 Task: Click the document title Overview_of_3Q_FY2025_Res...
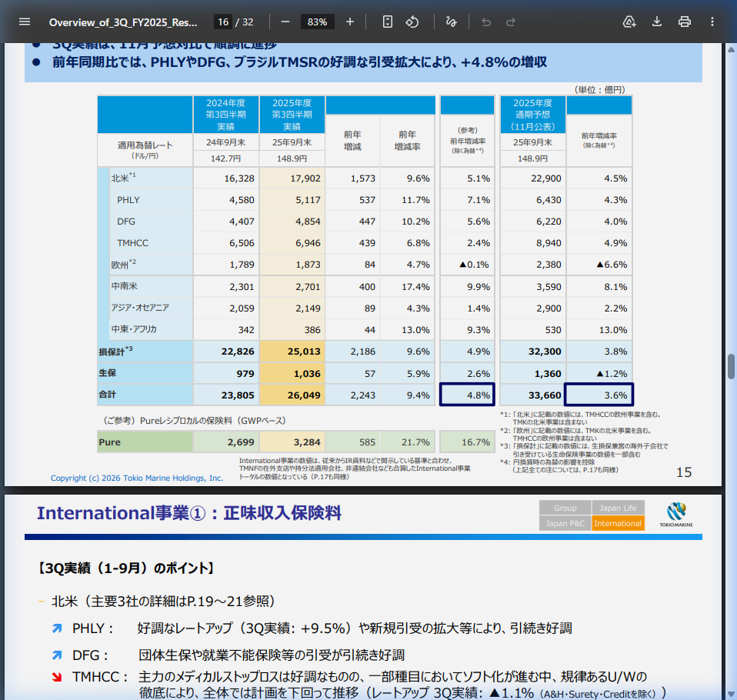[x=123, y=22]
